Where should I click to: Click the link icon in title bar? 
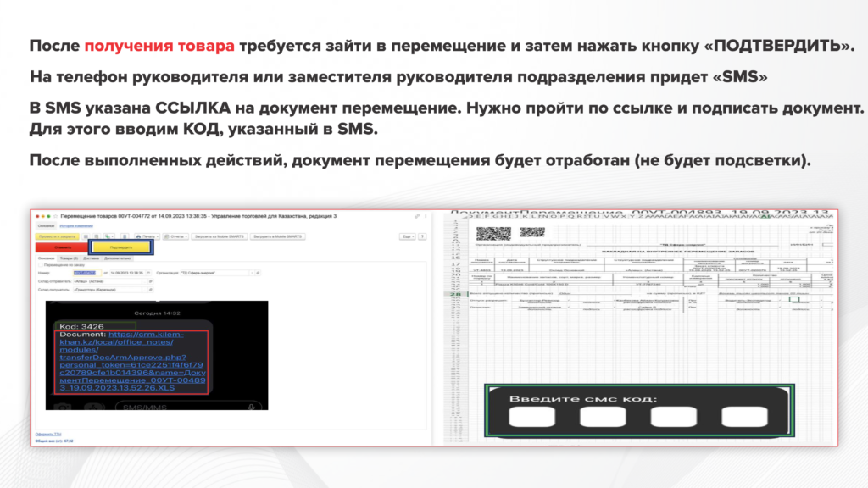coord(417,216)
